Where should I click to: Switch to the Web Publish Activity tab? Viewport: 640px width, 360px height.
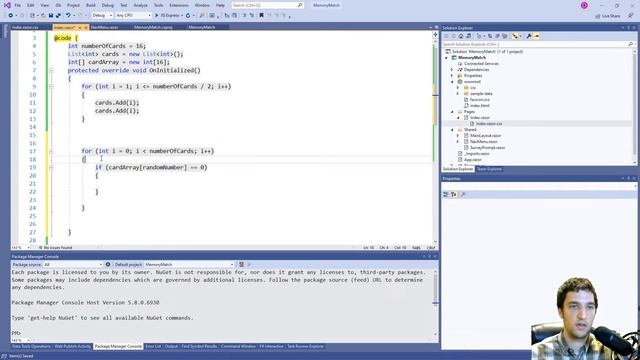click(73, 347)
